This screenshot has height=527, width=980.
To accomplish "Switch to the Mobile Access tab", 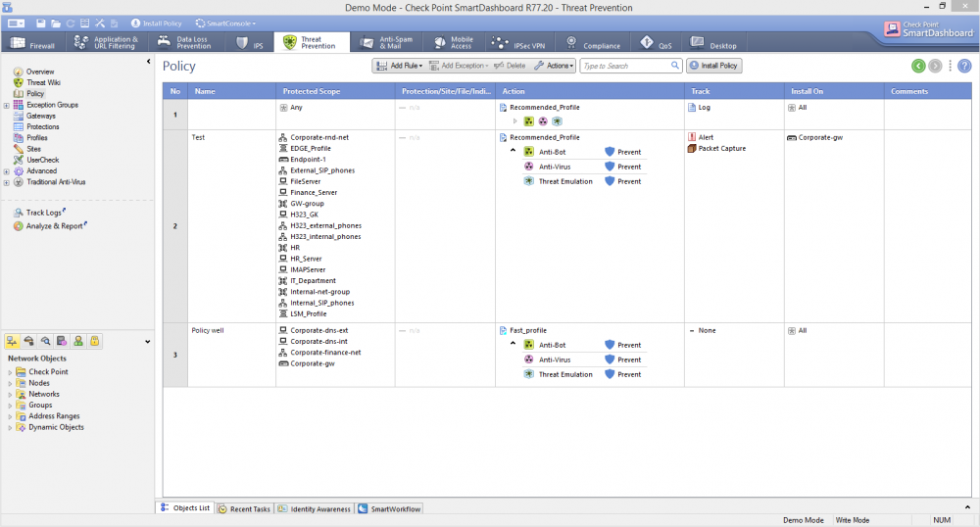I will click(x=454, y=42).
